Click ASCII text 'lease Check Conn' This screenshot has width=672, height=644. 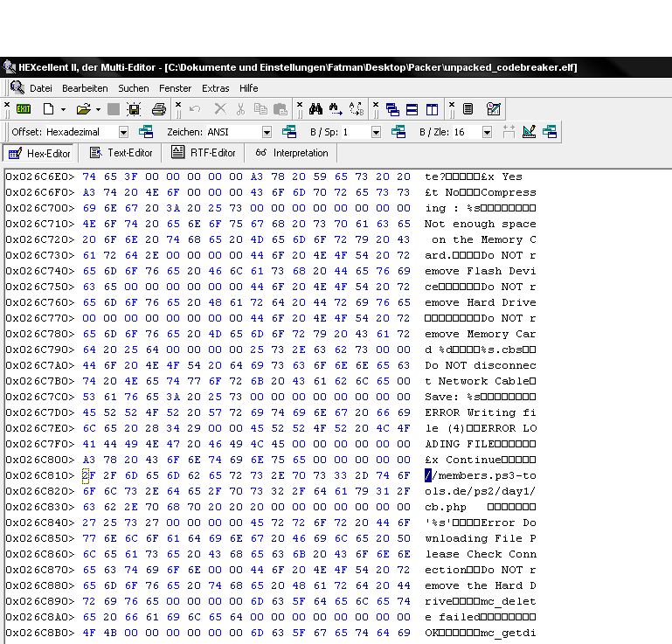click(x=480, y=554)
